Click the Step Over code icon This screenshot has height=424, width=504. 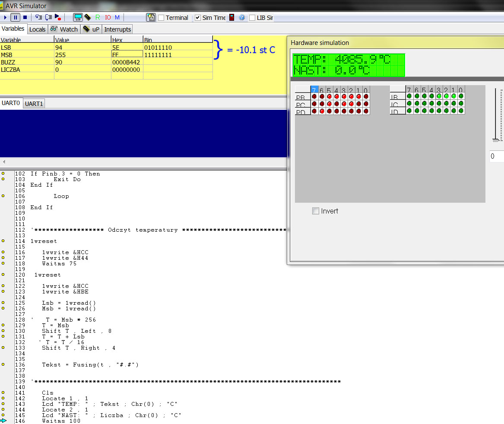click(48, 17)
